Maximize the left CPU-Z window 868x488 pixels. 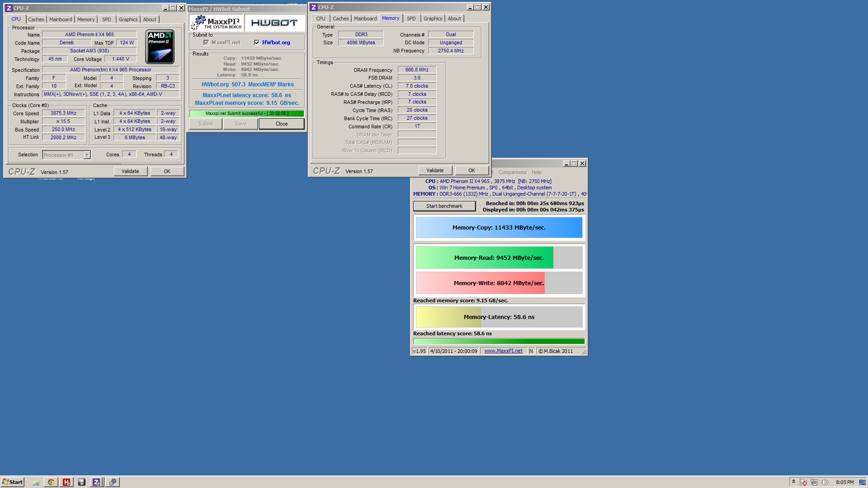click(173, 8)
